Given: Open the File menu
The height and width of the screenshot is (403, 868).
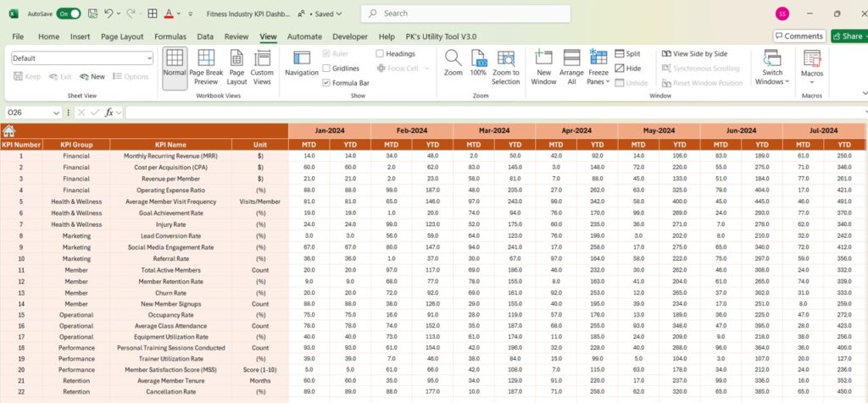Looking at the screenshot, I should point(18,36).
